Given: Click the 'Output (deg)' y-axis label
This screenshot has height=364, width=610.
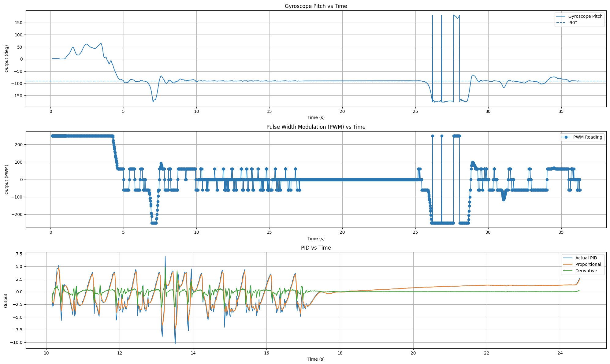Looking at the screenshot, I should (x=7, y=59).
